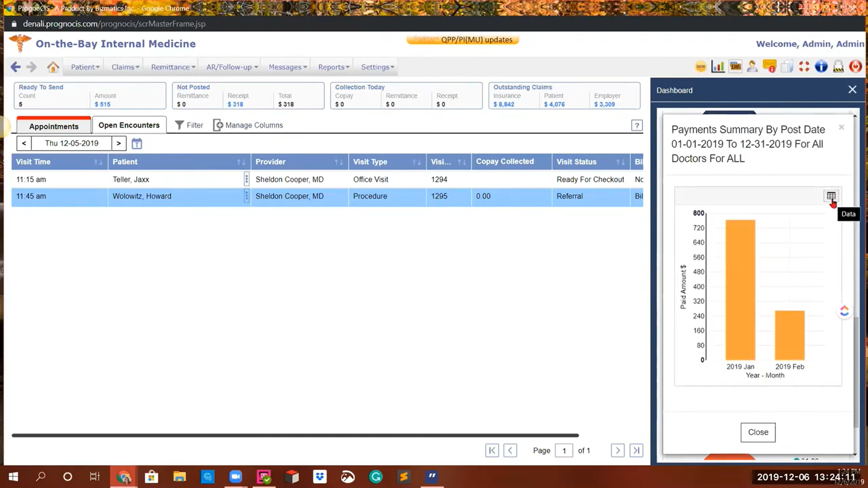Click the Data table icon above chart
Viewport: 868px width, 488px height.
tap(831, 196)
